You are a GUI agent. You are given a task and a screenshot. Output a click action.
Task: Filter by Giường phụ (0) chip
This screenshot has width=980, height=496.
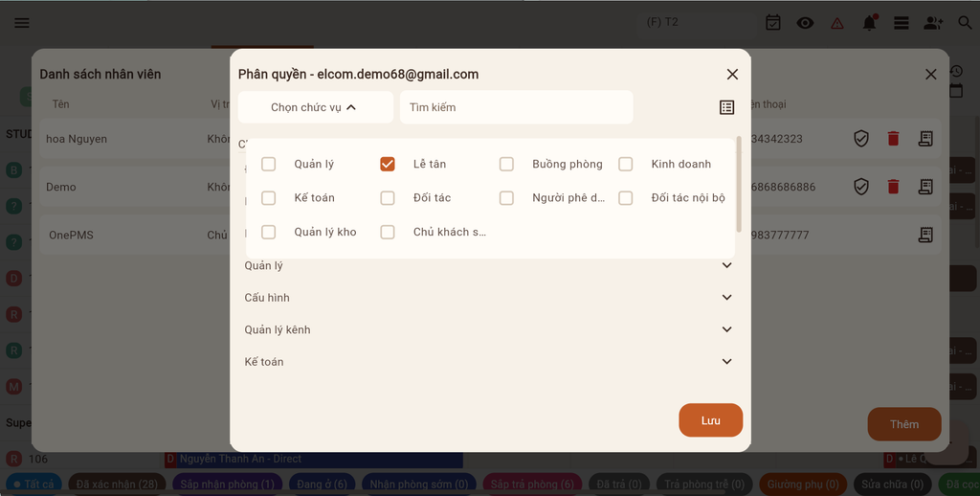tap(803, 485)
